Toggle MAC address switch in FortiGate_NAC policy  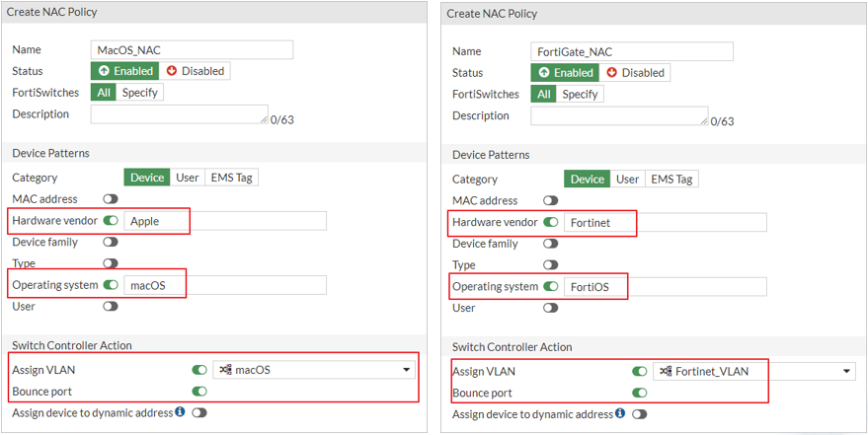551,200
